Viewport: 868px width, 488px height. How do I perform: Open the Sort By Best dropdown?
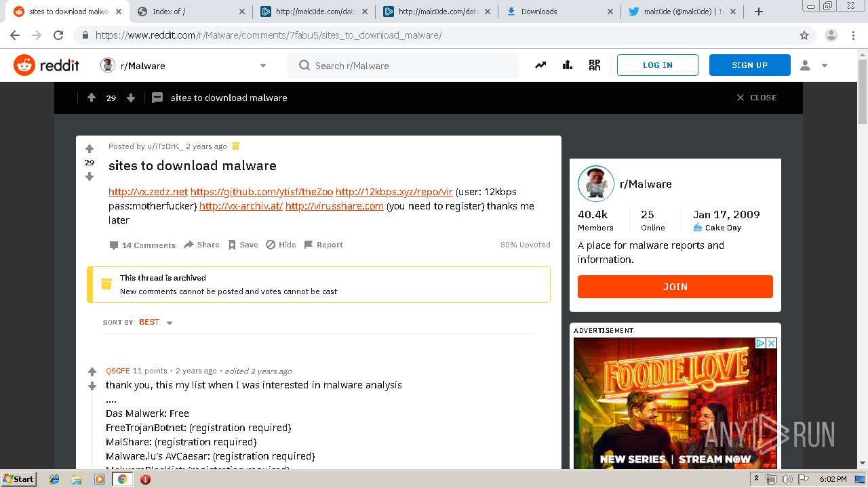[x=155, y=323]
